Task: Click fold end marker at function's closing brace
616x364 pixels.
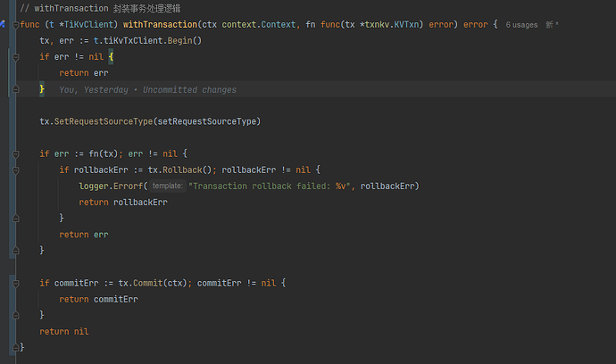Action: [x=15, y=347]
